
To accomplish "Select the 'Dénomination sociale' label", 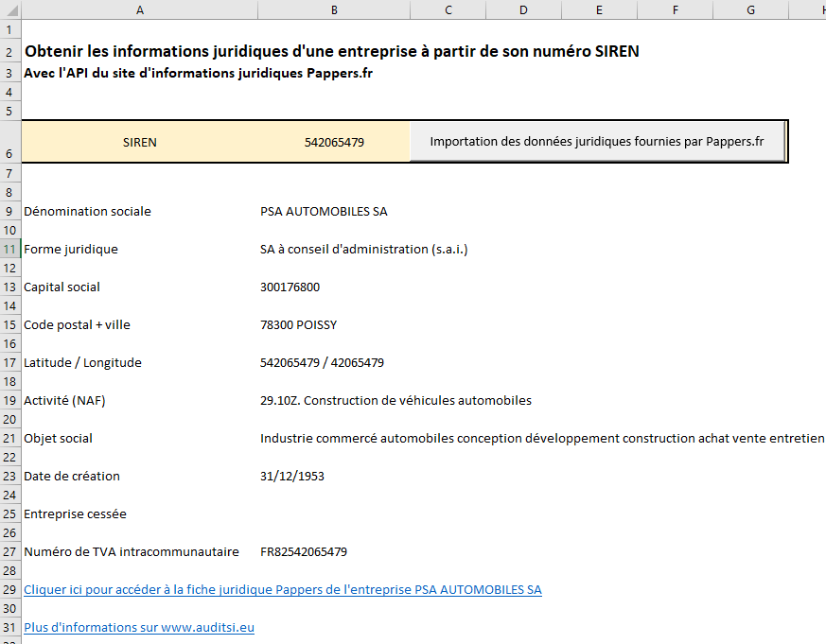I will [x=87, y=211].
